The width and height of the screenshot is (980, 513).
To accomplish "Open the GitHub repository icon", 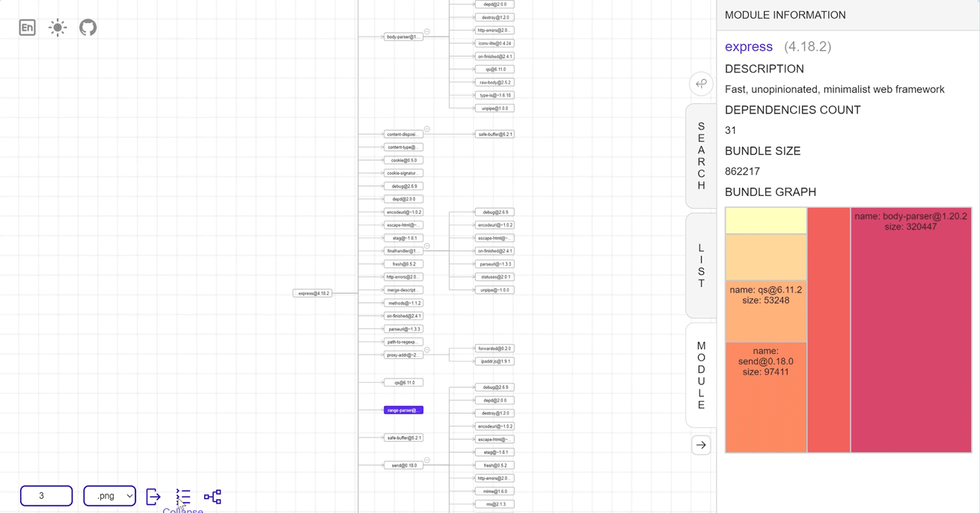I will coord(88,28).
